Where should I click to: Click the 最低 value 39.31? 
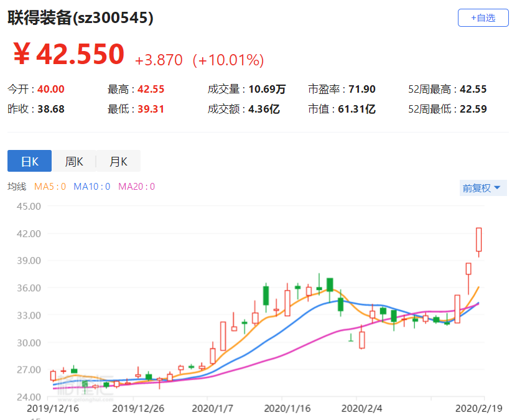[x=151, y=109]
